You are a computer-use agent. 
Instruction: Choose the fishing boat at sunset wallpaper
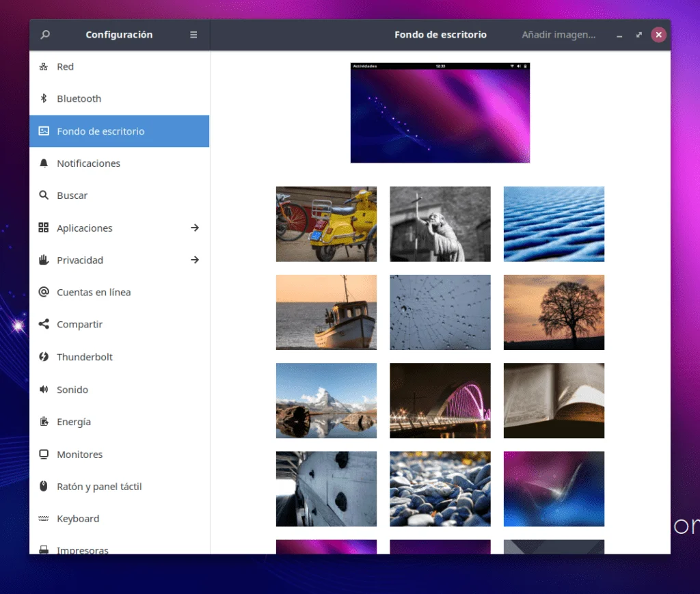[326, 312]
